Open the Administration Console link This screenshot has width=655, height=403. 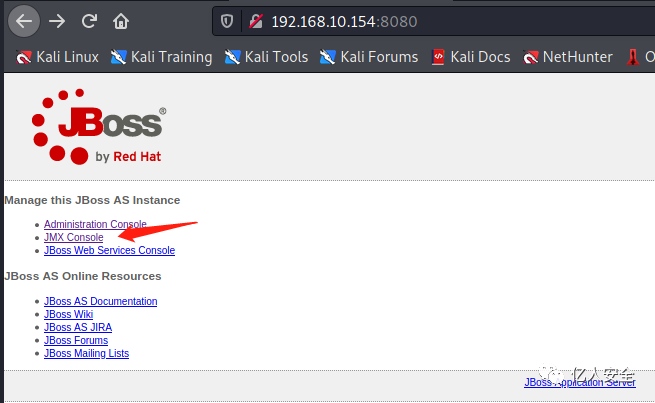tap(95, 224)
